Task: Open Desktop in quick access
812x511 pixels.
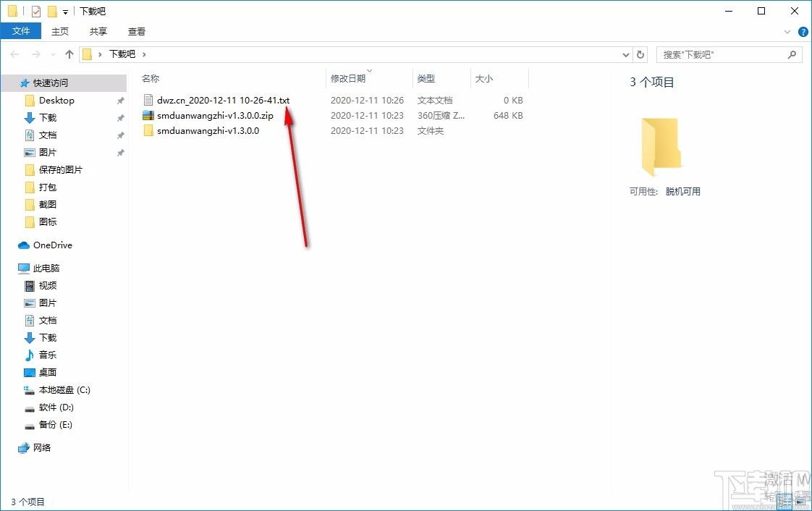Action: [x=56, y=101]
